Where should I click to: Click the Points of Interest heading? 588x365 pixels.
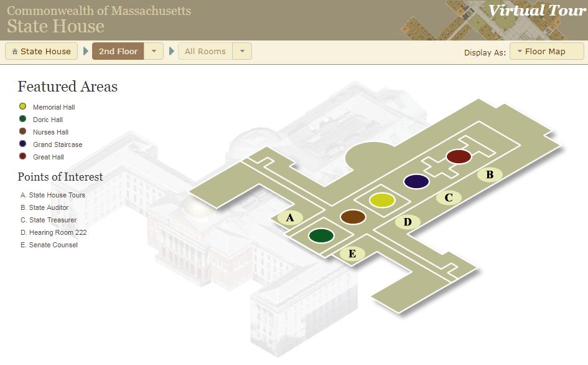click(60, 176)
